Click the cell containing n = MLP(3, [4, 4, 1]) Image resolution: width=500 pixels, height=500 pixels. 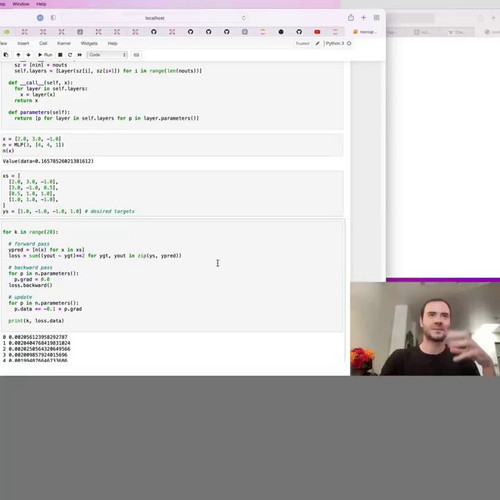click(172, 145)
